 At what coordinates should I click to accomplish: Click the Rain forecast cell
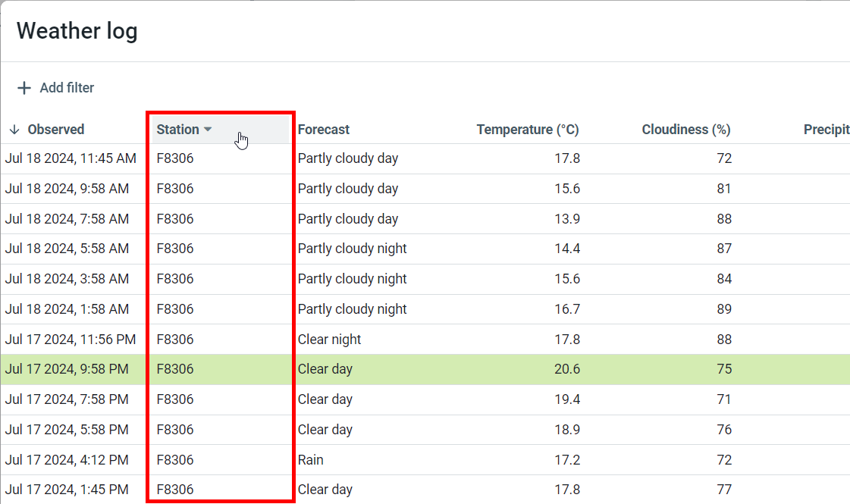pyautogui.click(x=310, y=460)
